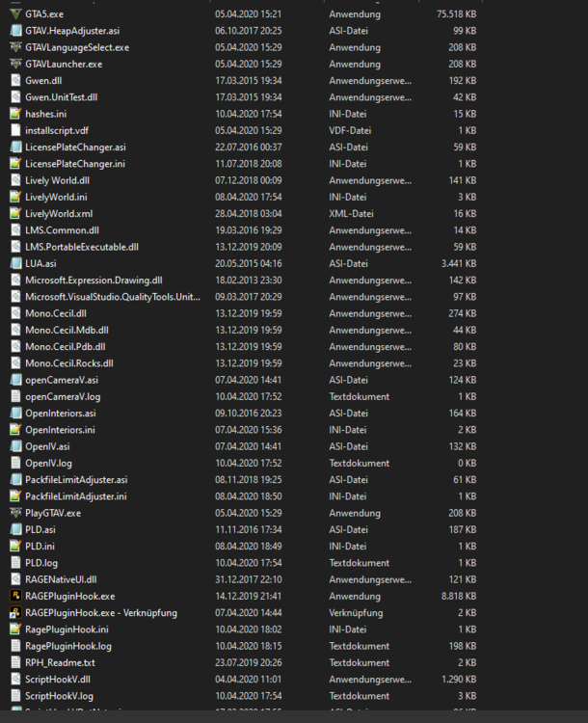Select the RAGENativeUI.dll icon

[x=15, y=579]
